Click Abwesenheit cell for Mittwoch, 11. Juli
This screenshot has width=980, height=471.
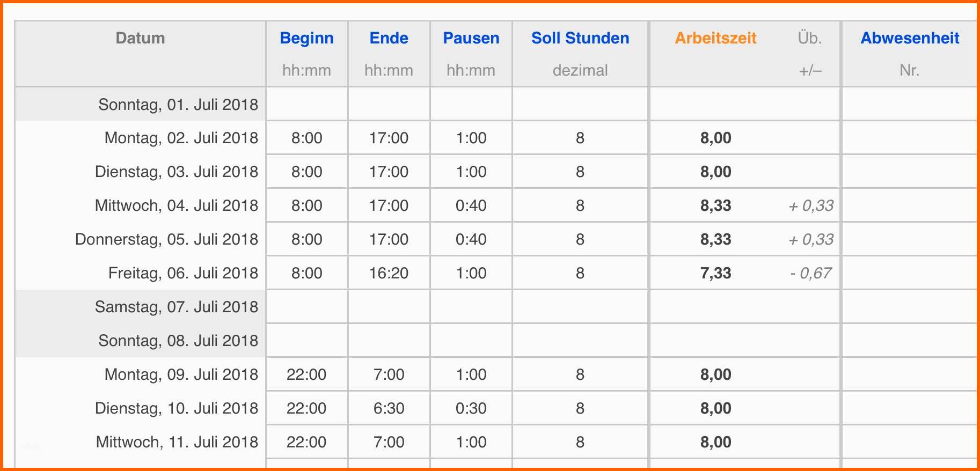click(910, 442)
